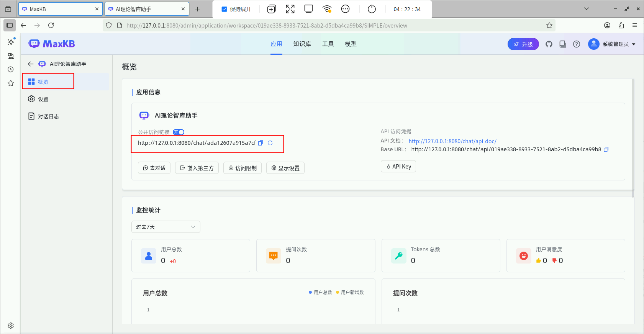Viewport: 644px width, 334px height.
Task: Open the API documentation link
Action: click(x=452, y=141)
